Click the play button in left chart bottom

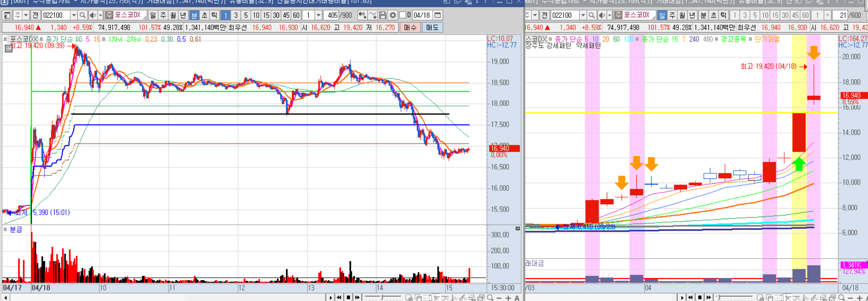click(331, 298)
